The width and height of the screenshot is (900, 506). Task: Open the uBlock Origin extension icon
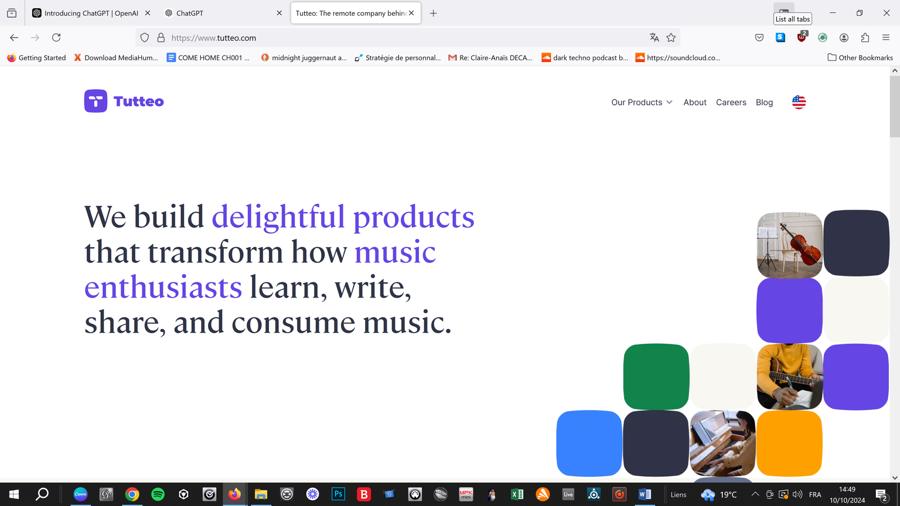tap(802, 37)
